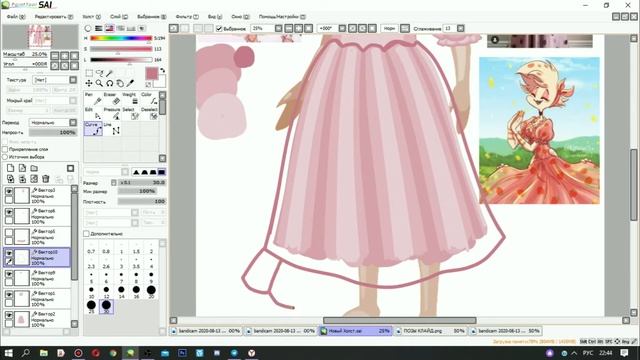Screen dimensions: 640x360
Task: Select the Line tool
Action: [112, 129]
